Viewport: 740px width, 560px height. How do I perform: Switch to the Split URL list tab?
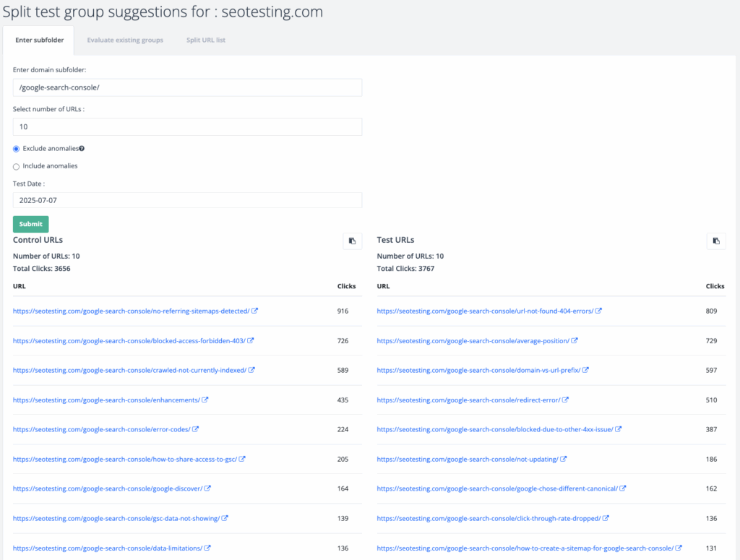click(206, 40)
